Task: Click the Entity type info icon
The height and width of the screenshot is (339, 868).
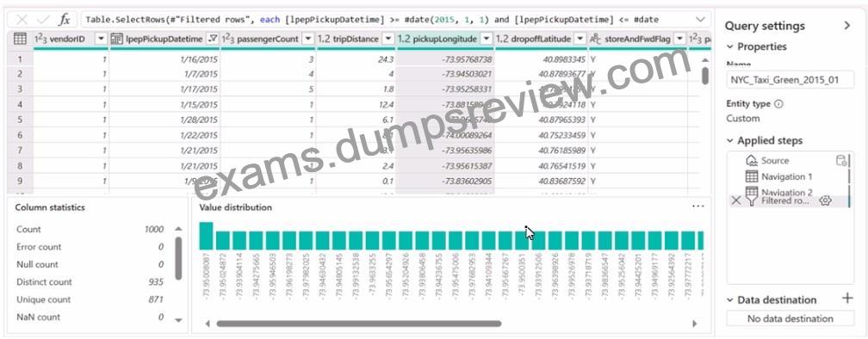Action: click(x=778, y=104)
